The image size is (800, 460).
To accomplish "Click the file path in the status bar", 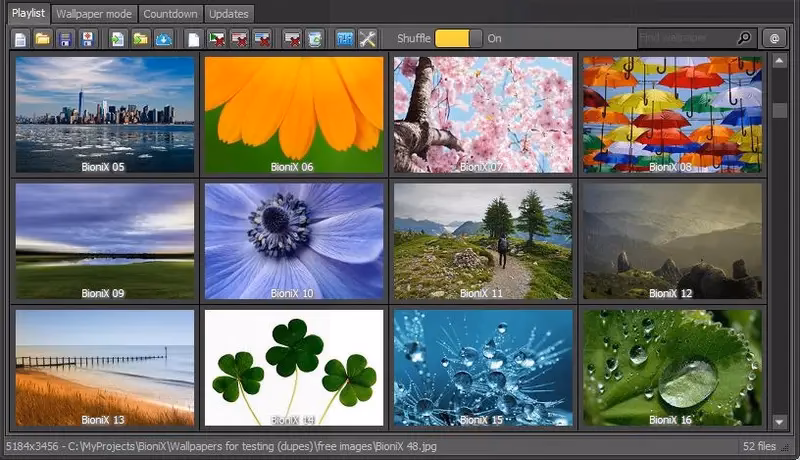I will 252,446.
